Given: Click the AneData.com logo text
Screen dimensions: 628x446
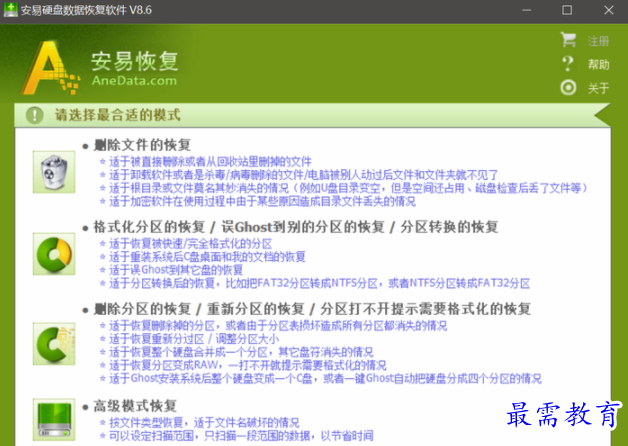Looking at the screenshot, I should [134, 80].
